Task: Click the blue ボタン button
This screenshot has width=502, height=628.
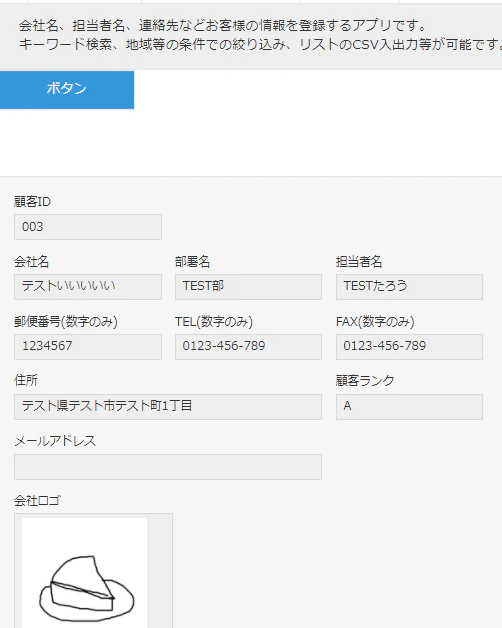Action: pos(67,90)
